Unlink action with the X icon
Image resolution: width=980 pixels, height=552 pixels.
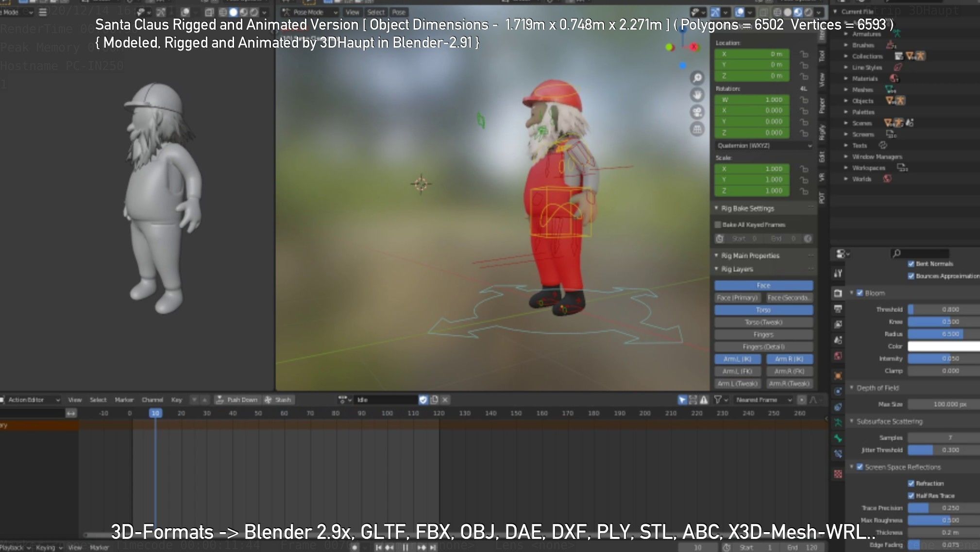(445, 399)
